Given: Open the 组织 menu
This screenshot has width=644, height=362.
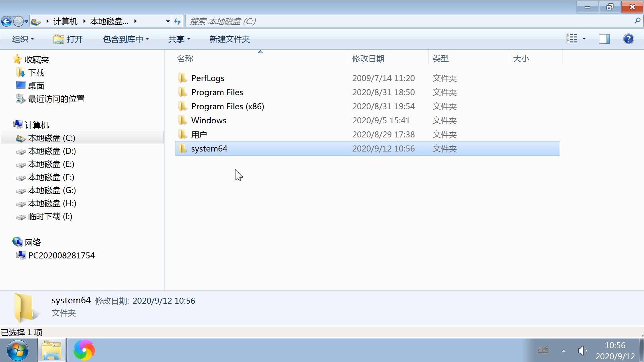Looking at the screenshot, I should point(22,39).
